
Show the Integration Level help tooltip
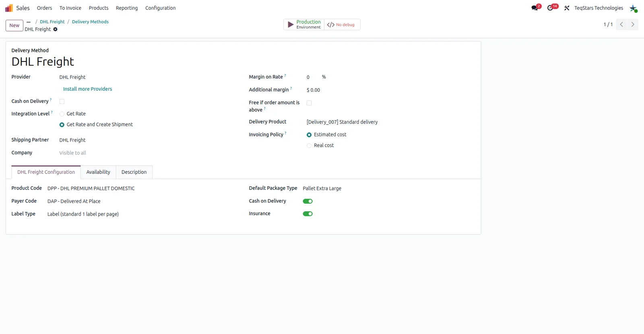(52, 112)
